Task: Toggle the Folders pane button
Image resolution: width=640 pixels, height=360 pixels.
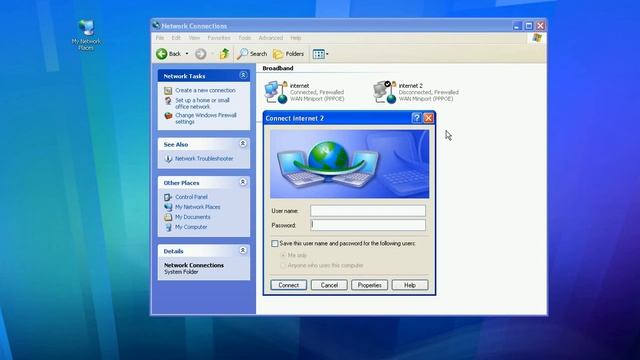Action: pos(288,53)
